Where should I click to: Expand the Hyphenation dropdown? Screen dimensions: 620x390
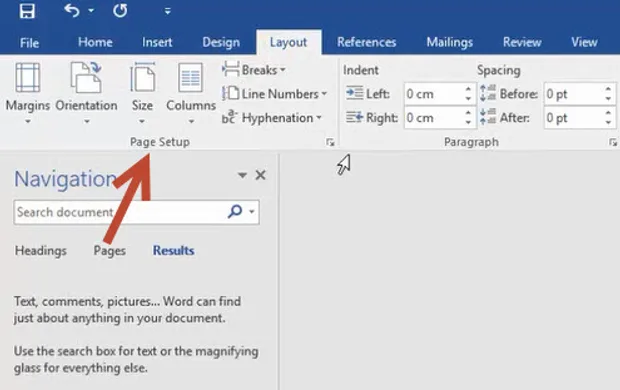[272, 117]
